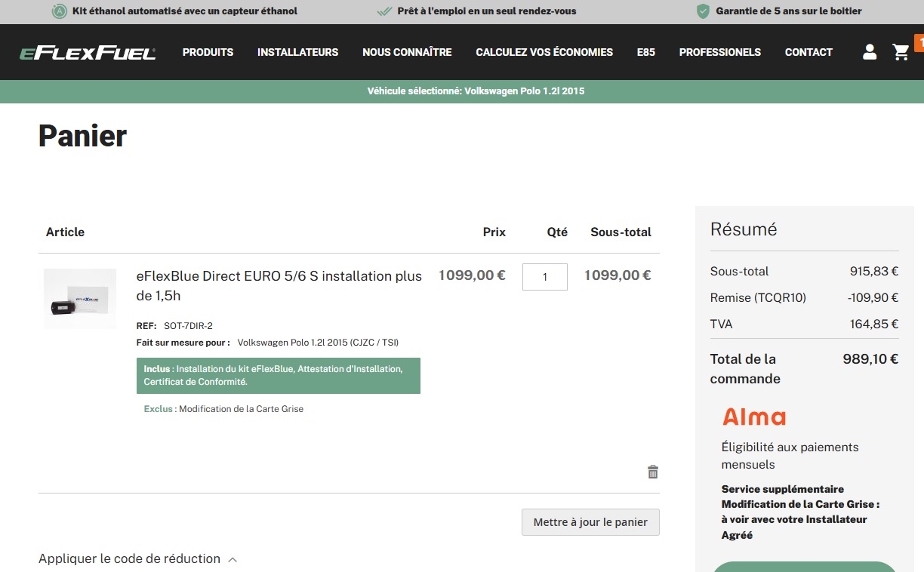Open Calculez vos économies page
The width and height of the screenshot is (924, 572).
[x=544, y=52]
